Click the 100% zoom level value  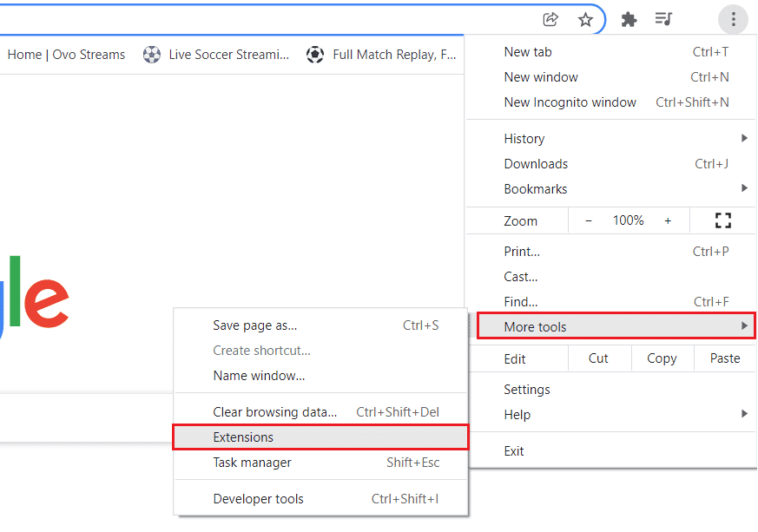tap(628, 220)
